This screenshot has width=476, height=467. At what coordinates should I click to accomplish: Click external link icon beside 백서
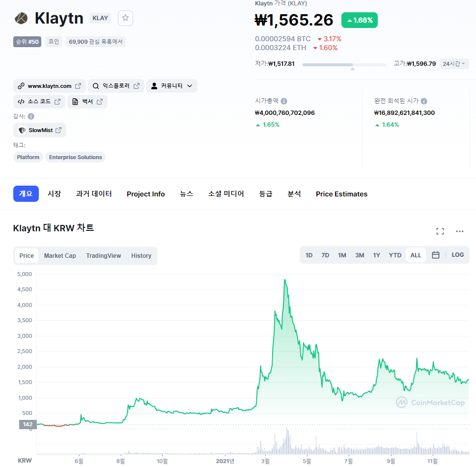pos(100,102)
